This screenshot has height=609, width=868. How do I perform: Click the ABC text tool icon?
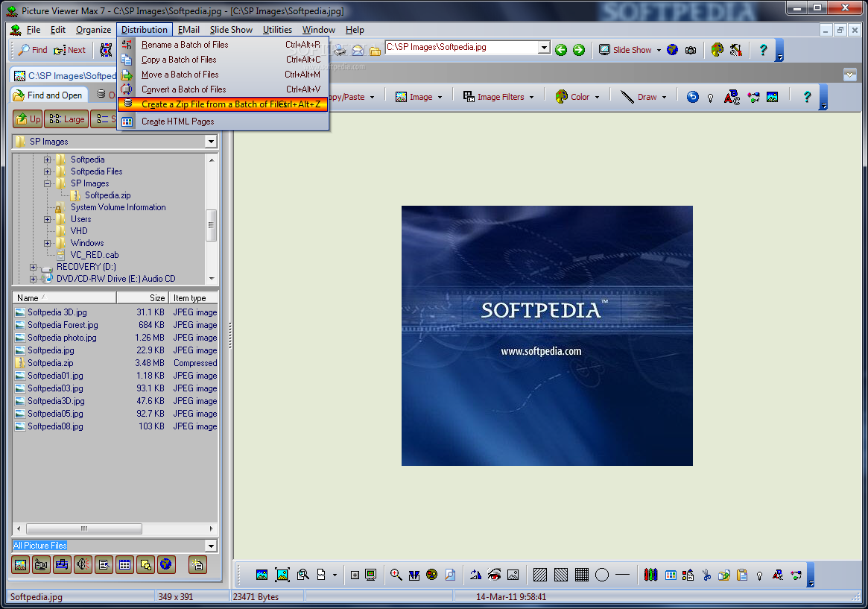731,97
